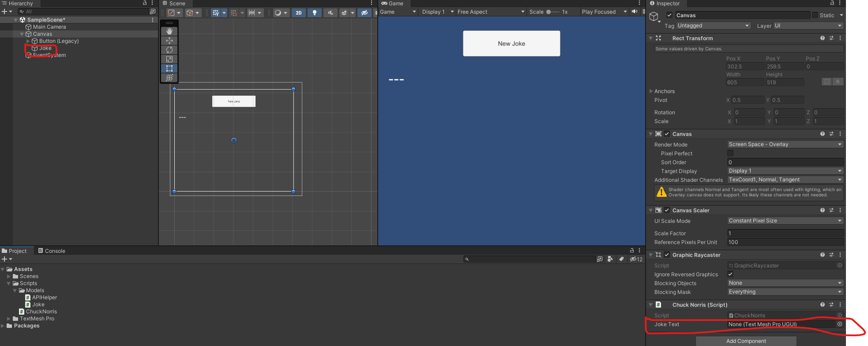Toggle 2D view mode in Scene

[299, 13]
